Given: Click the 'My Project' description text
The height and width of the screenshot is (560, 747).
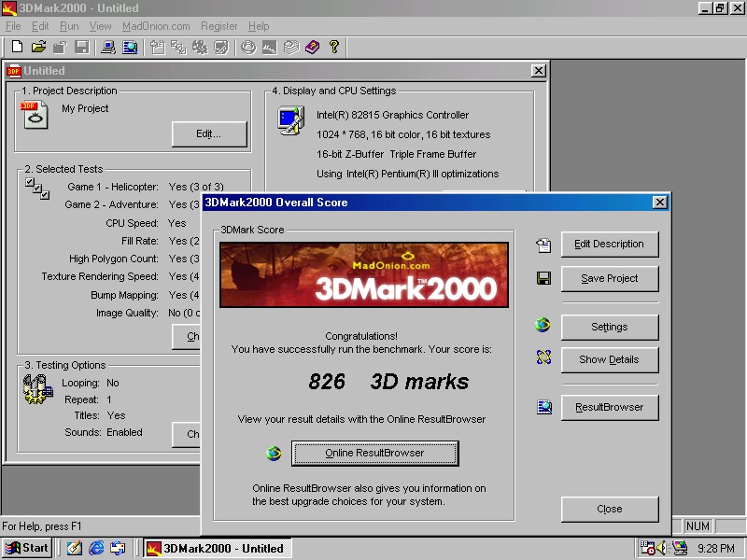Looking at the screenshot, I should click(x=85, y=108).
